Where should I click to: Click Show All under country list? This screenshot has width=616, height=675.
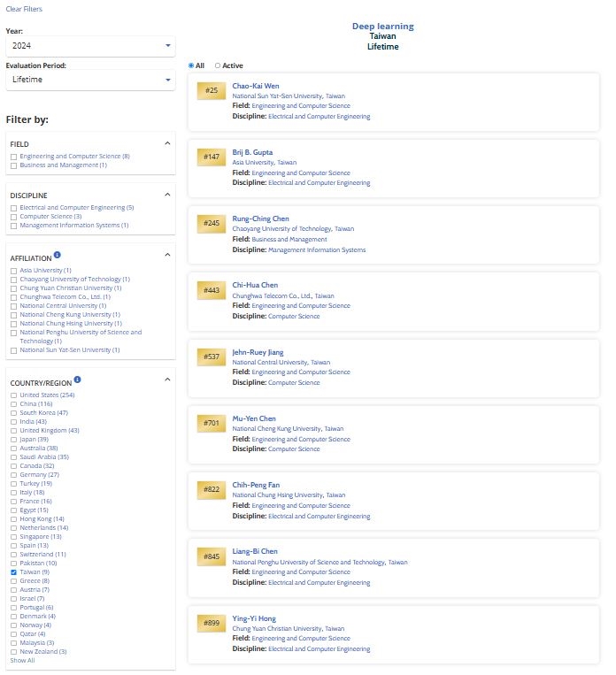pos(22,660)
